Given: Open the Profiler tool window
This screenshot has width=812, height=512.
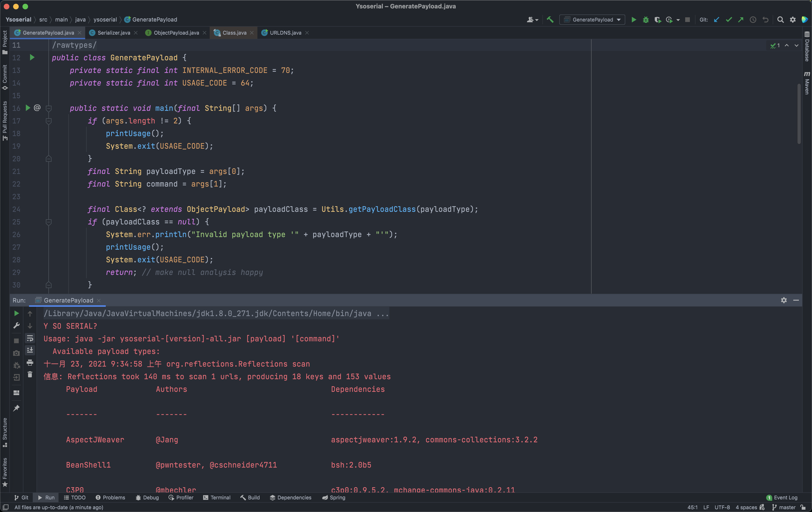Looking at the screenshot, I should (181, 497).
